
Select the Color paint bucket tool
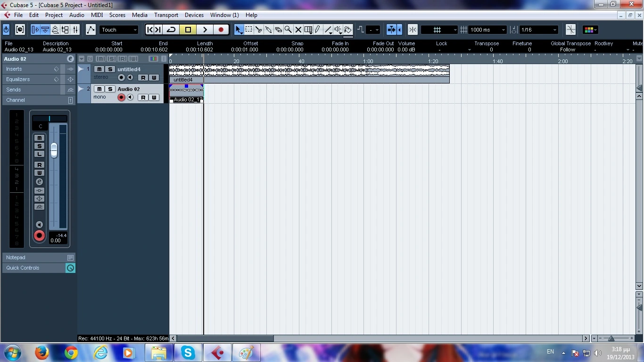[348, 30]
